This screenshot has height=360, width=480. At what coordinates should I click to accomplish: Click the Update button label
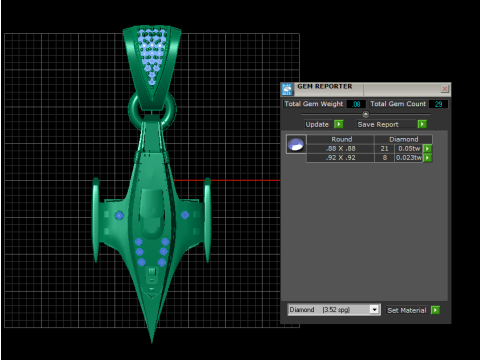[317, 124]
